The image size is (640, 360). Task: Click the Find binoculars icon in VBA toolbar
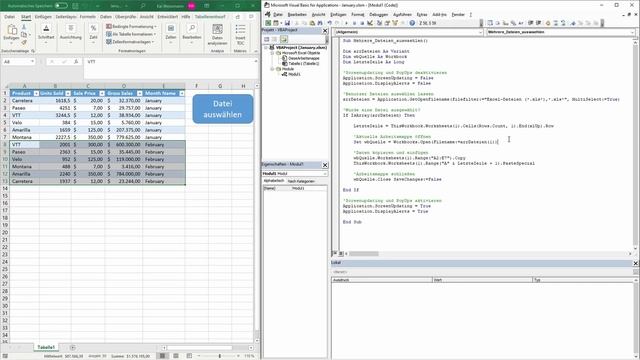[321, 23]
